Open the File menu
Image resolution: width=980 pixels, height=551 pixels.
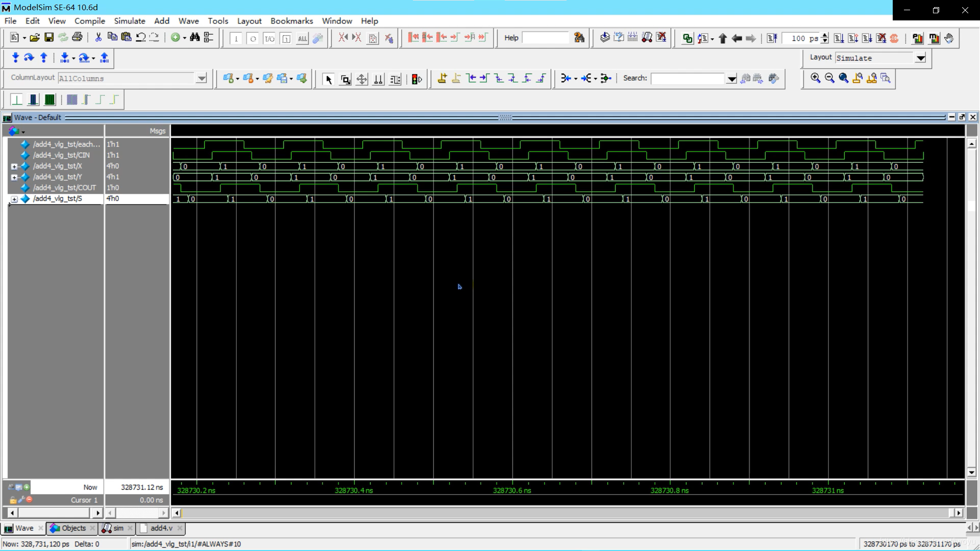(x=10, y=21)
